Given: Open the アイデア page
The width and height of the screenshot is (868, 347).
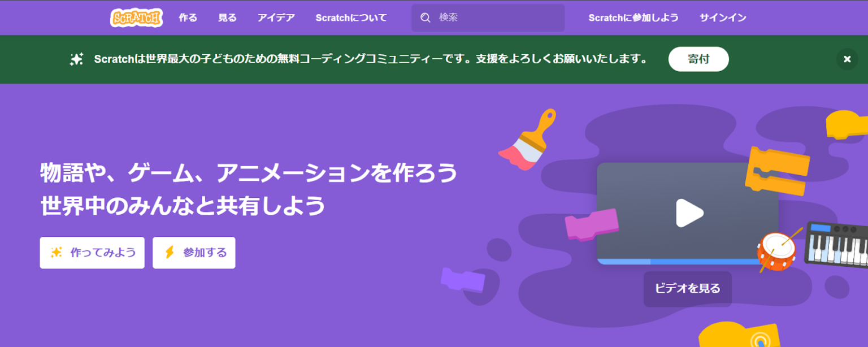Looking at the screenshot, I should pyautogui.click(x=275, y=18).
